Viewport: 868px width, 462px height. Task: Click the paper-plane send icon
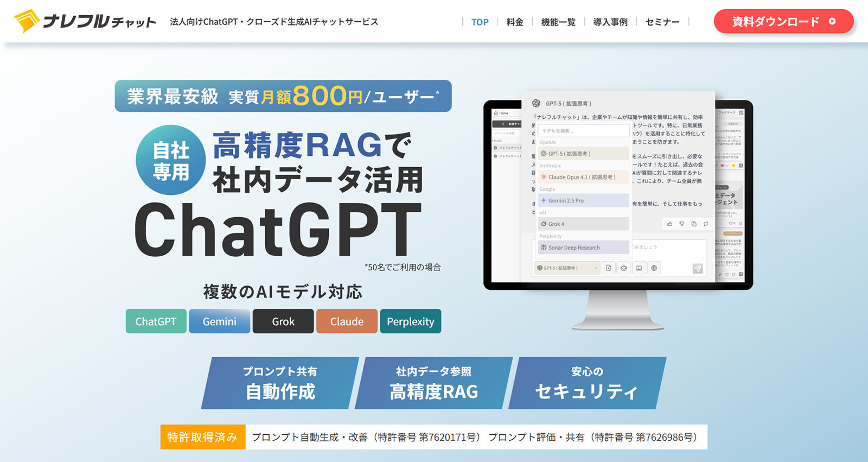698,268
